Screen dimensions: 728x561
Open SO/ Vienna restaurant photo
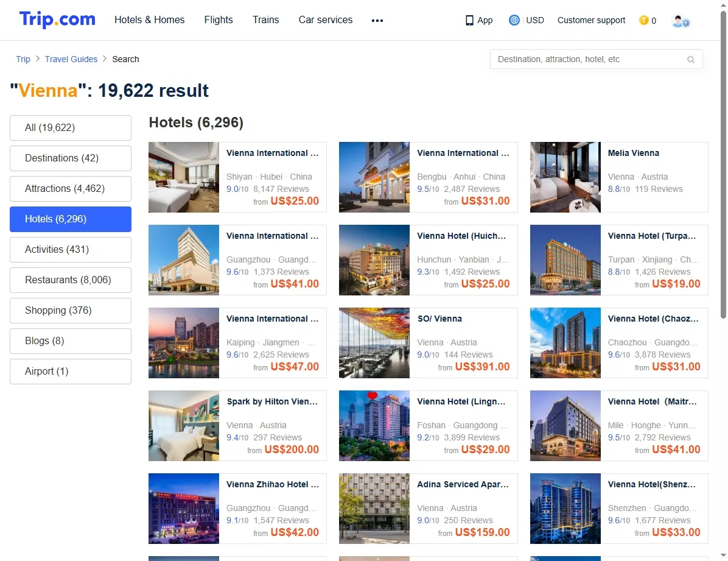pos(374,343)
